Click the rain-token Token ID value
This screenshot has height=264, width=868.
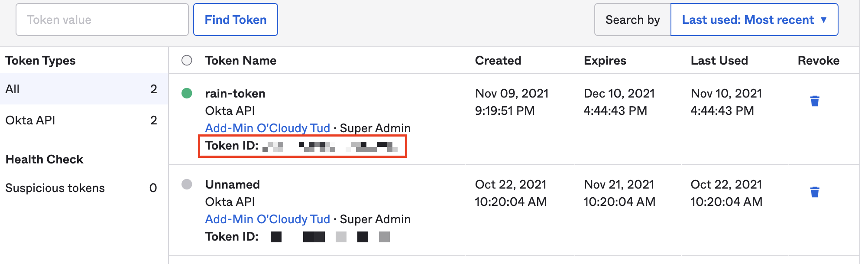click(x=330, y=146)
